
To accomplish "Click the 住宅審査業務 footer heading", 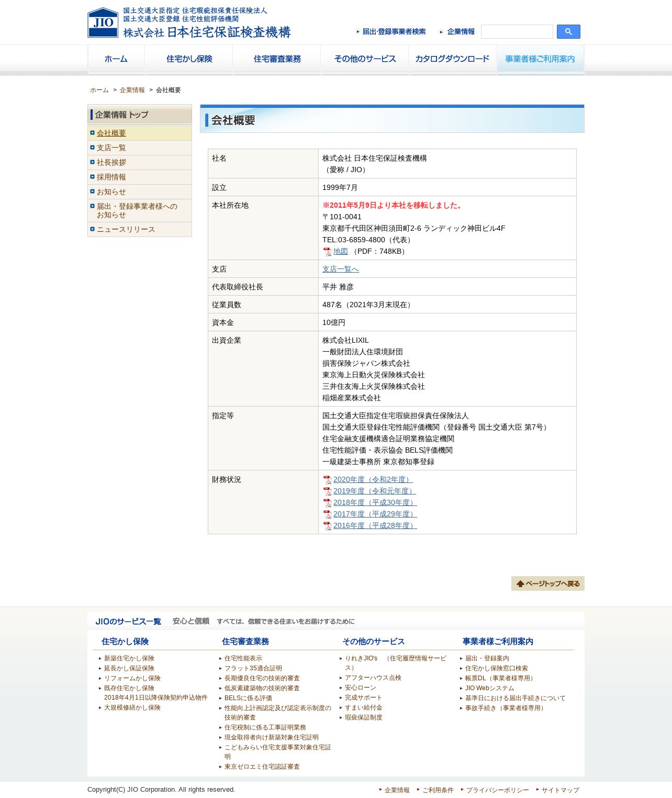I will tap(245, 642).
